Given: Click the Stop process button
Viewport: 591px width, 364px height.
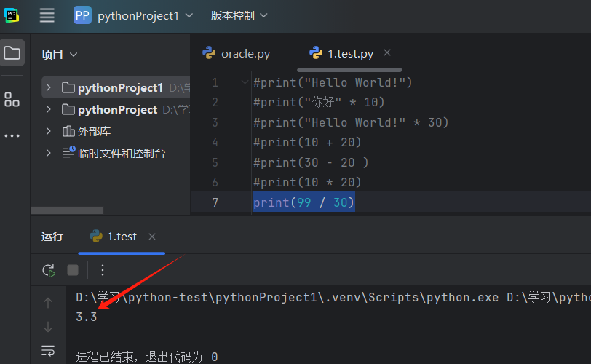Looking at the screenshot, I should click(x=73, y=270).
